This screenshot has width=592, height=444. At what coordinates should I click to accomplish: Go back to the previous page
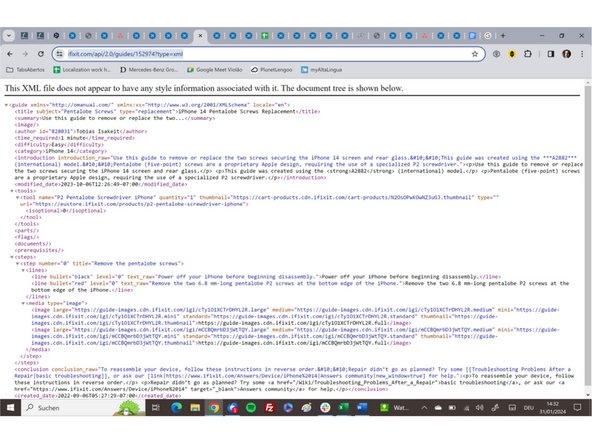coord(10,54)
